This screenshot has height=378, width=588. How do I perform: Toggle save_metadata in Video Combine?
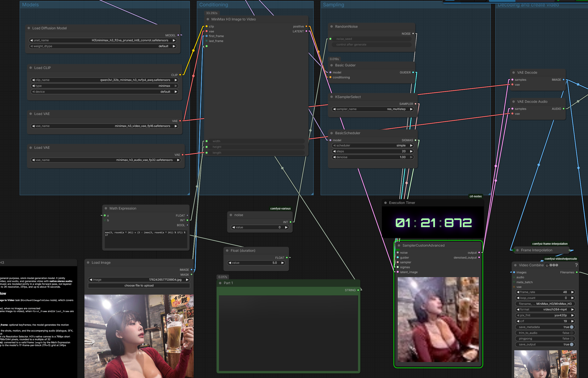[x=545, y=327]
